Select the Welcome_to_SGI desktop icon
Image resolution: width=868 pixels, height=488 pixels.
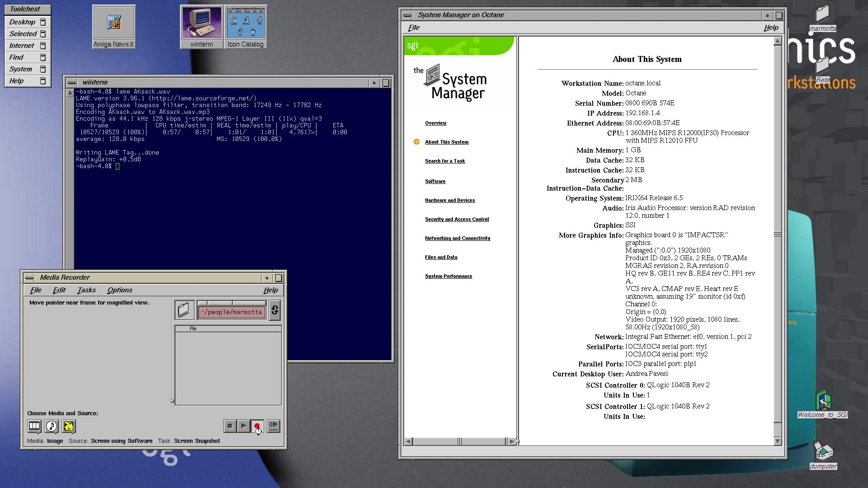tap(823, 404)
